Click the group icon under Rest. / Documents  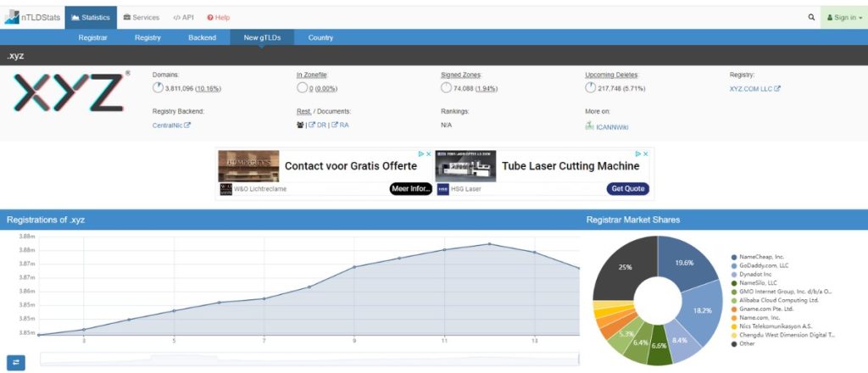300,125
